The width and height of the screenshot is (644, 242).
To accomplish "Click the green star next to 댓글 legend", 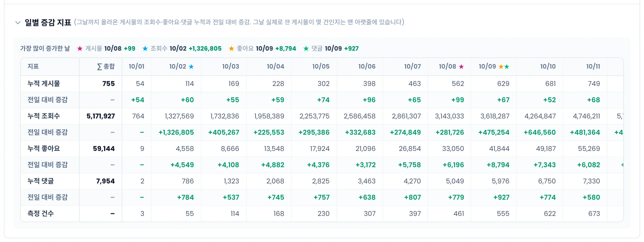I will [x=306, y=48].
